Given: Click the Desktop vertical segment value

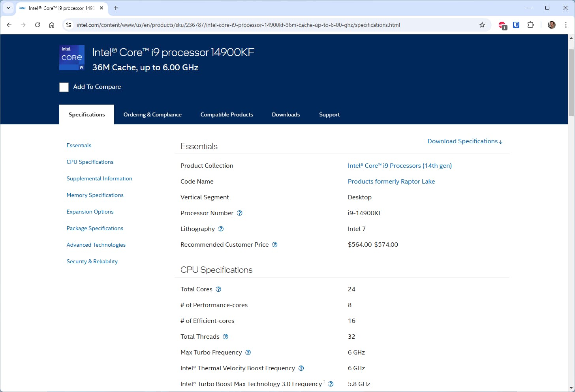Looking at the screenshot, I should [360, 197].
